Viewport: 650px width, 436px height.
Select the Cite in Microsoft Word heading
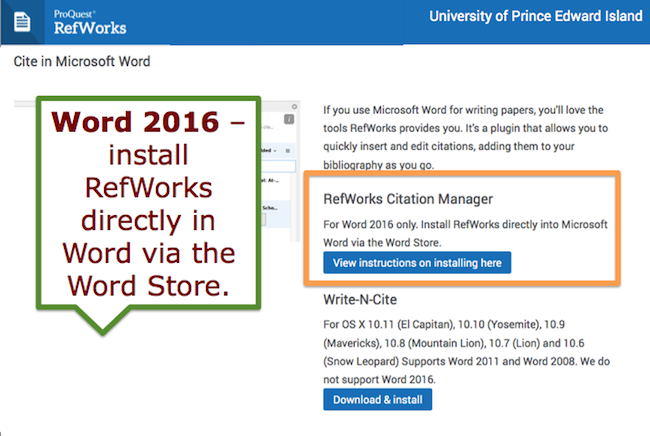click(82, 62)
